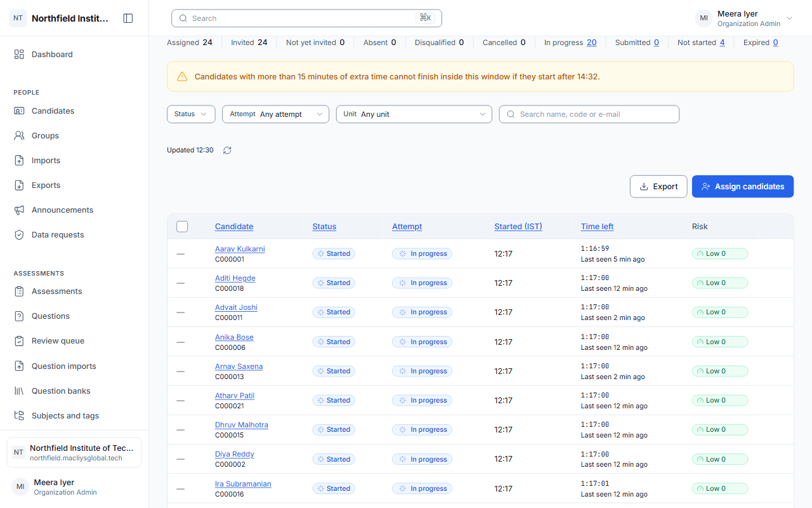812x508 pixels.
Task: Click time left 1:16:59 value
Action: point(595,249)
